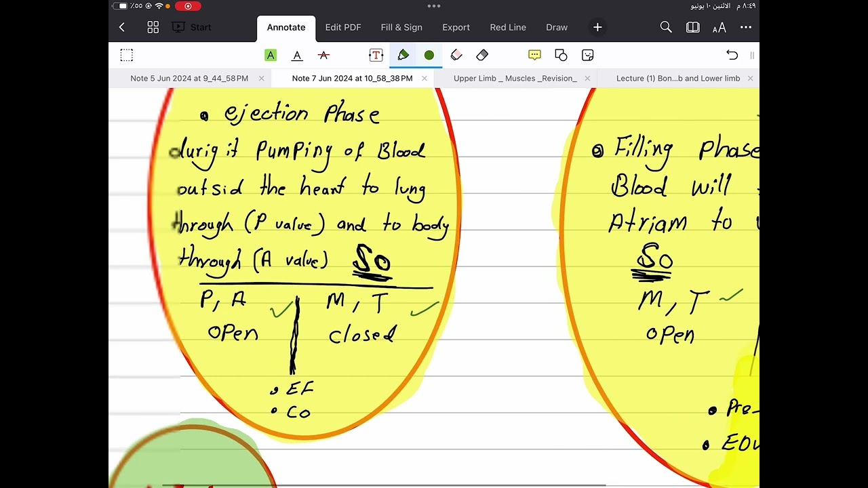
Task: Tap the red screen recording indicator
Action: (188, 6)
